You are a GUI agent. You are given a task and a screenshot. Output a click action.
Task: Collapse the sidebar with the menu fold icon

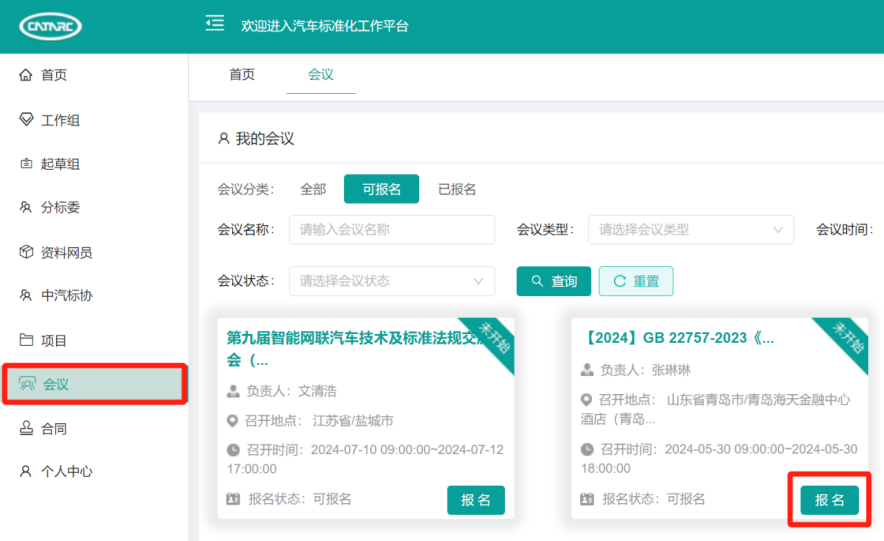coord(215,23)
